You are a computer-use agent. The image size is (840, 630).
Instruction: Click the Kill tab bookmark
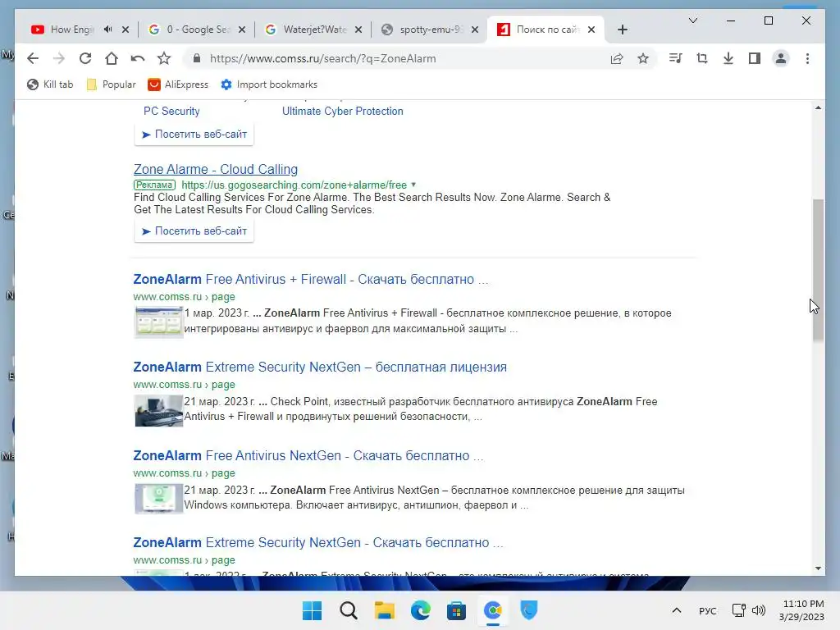[50, 84]
